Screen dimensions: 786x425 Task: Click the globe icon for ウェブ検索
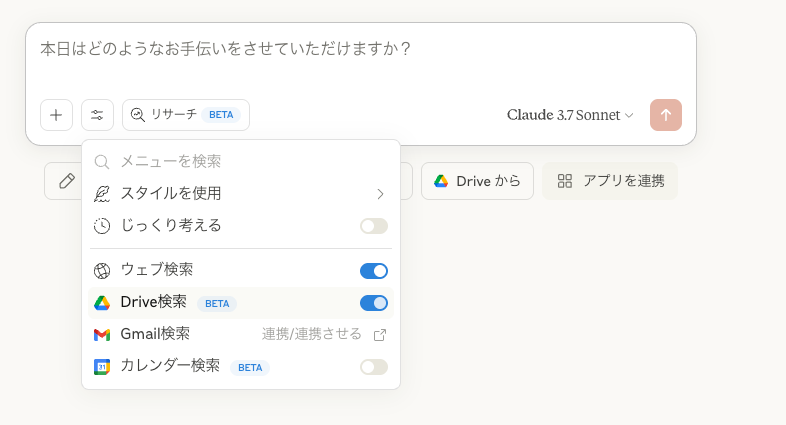coord(102,271)
